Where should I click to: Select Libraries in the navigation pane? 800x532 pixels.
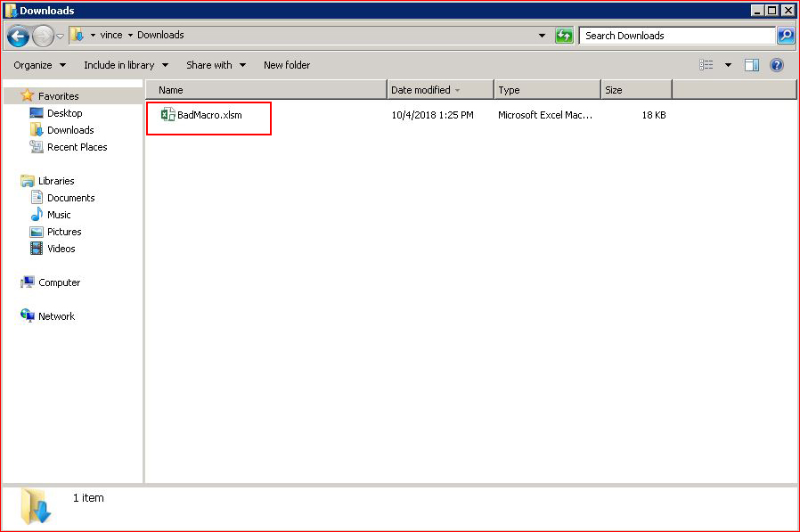coord(56,181)
